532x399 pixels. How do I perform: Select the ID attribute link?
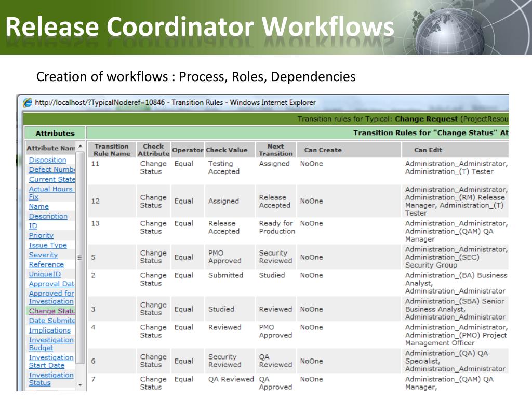pos(33,225)
